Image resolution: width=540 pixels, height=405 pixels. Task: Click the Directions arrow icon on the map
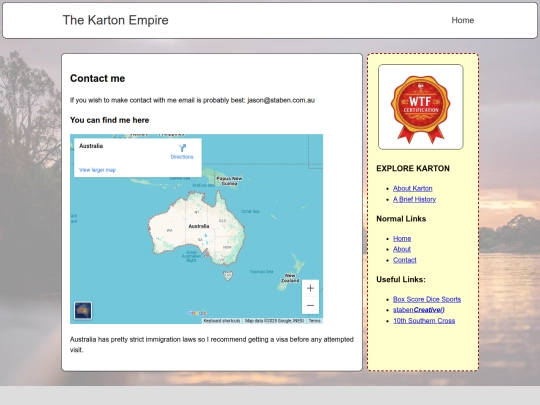point(182,148)
